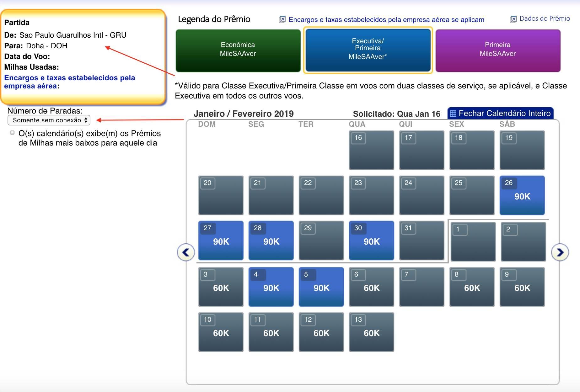580x392 pixels.
Task: Open Dados do Prêmio link
Action: (545, 19)
